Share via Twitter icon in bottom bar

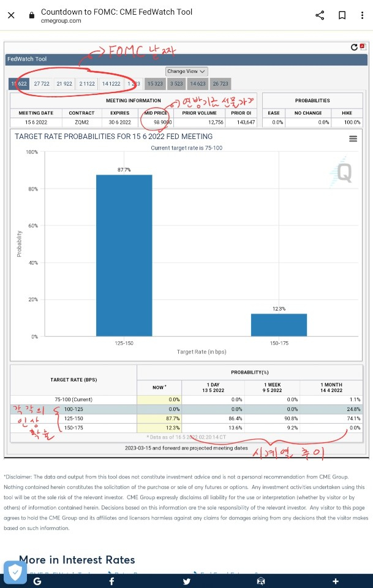click(x=186, y=581)
